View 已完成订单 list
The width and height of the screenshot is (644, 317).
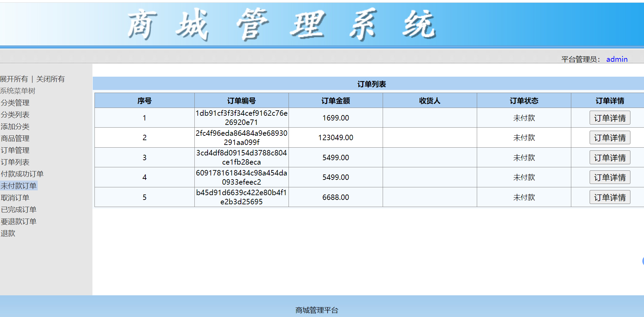pos(19,210)
